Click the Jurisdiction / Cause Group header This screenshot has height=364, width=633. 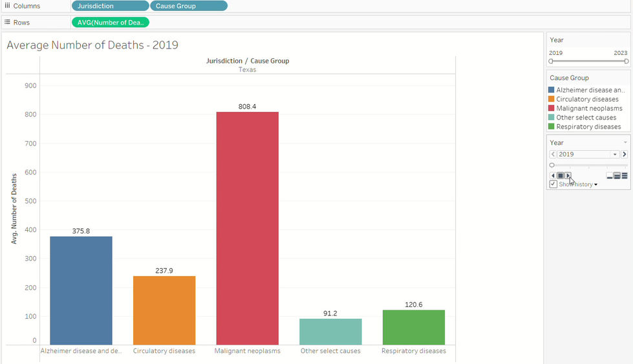coord(248,61)
